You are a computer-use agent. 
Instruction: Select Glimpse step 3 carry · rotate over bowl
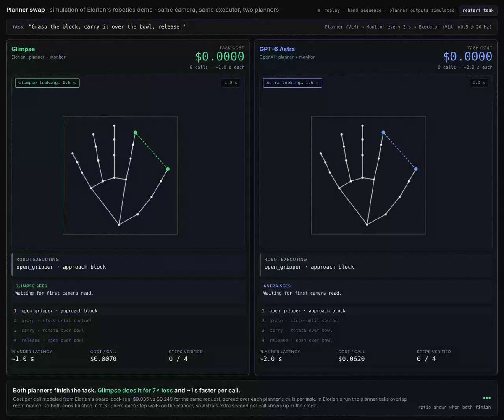[128, 331]
